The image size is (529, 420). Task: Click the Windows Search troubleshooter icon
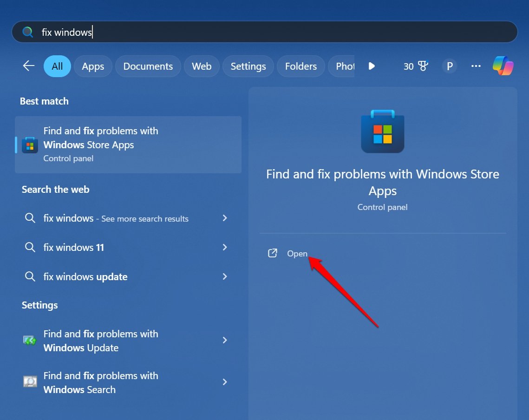click(x=30, y=381)
